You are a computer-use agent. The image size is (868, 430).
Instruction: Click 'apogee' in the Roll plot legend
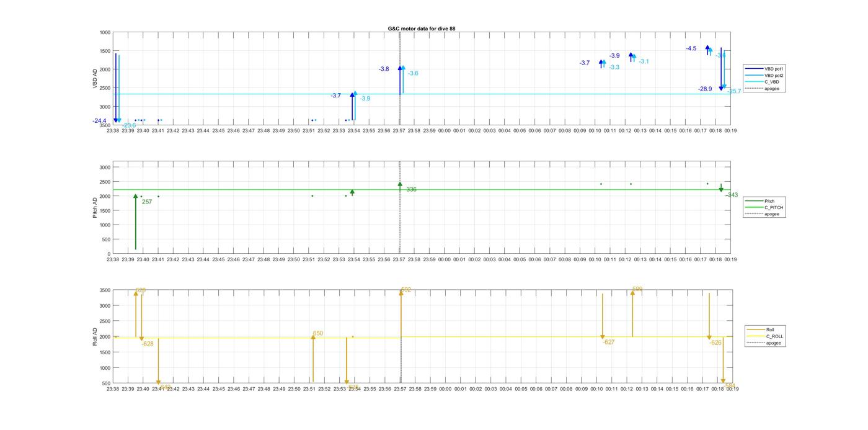(774, 343)
